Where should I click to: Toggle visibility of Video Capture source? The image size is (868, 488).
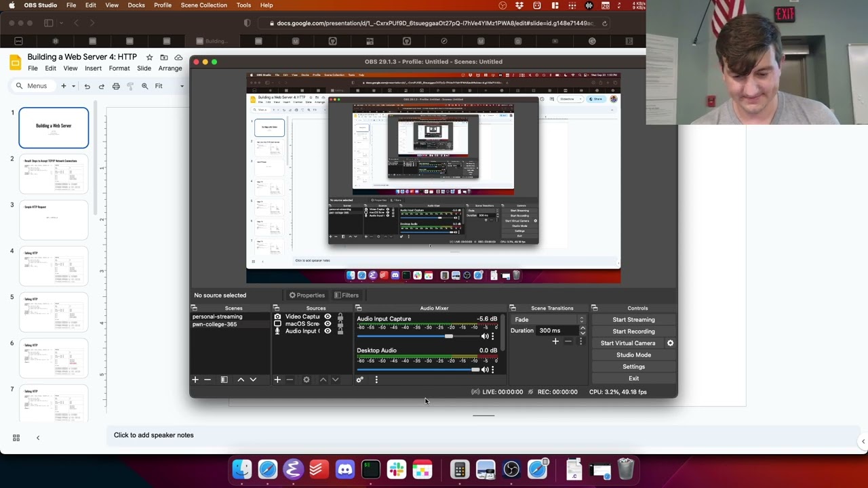click(328, 317)
